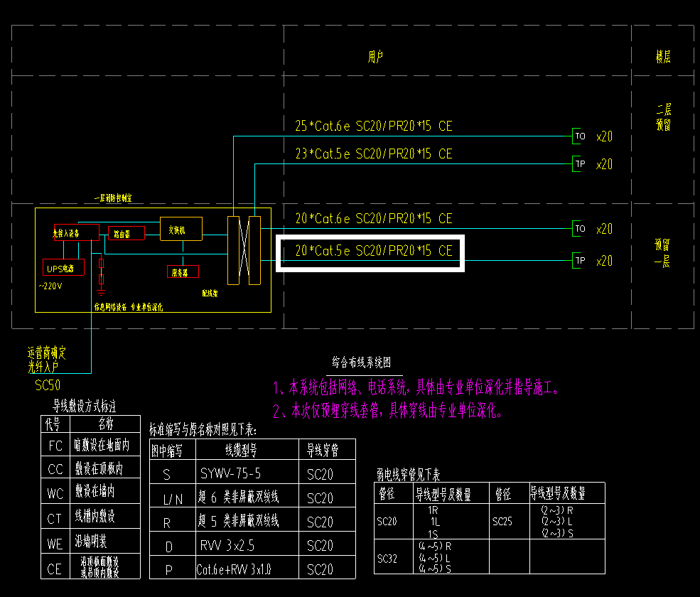Screen dimensions: 700x597
Task: Select the UPS电源 box
Action: (x=63, y=267)
